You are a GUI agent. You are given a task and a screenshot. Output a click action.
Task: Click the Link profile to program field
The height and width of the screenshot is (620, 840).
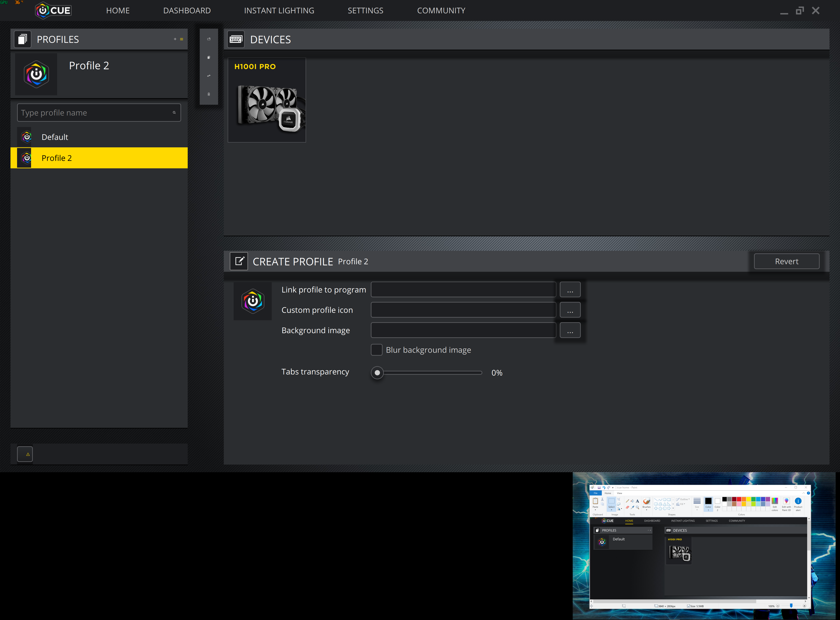click(x=463, y=290)
